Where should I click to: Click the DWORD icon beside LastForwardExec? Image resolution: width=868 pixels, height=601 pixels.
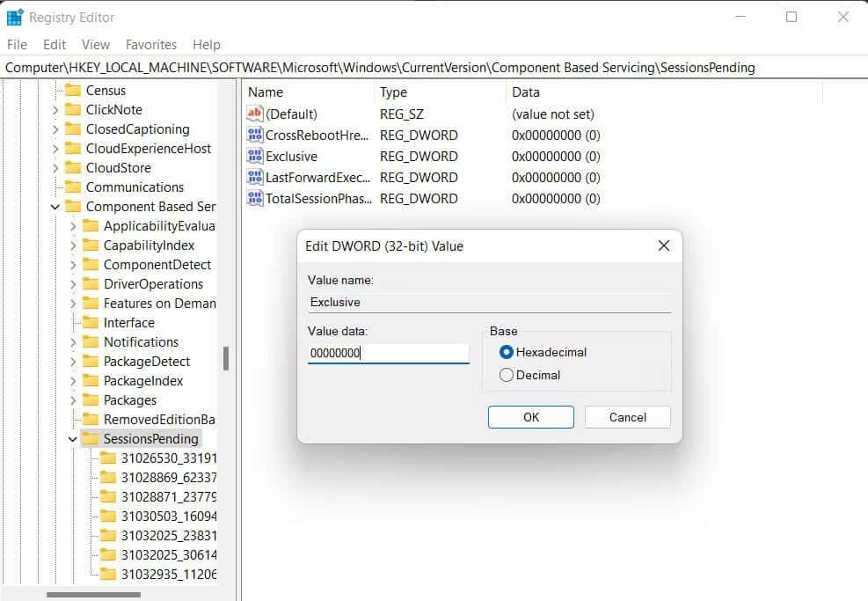coord(254,177)
